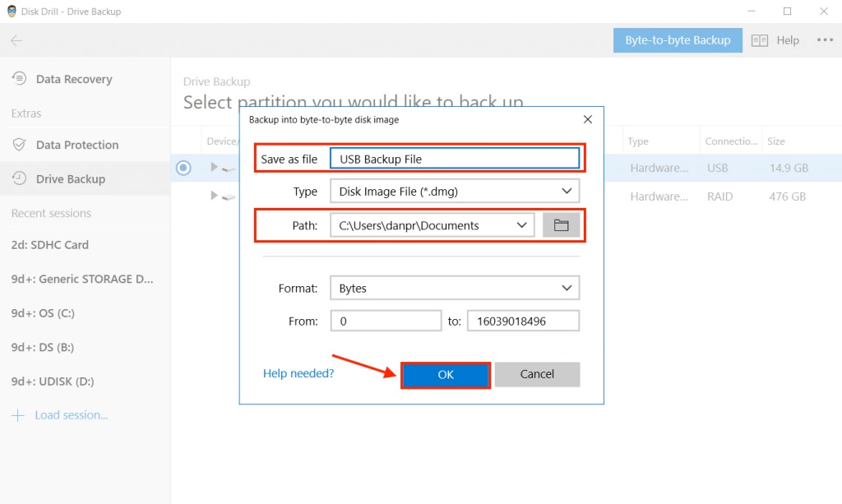The image size is (842, 504).
Task: Expand the RAID drive row triangle
Action: coord(214,196)
